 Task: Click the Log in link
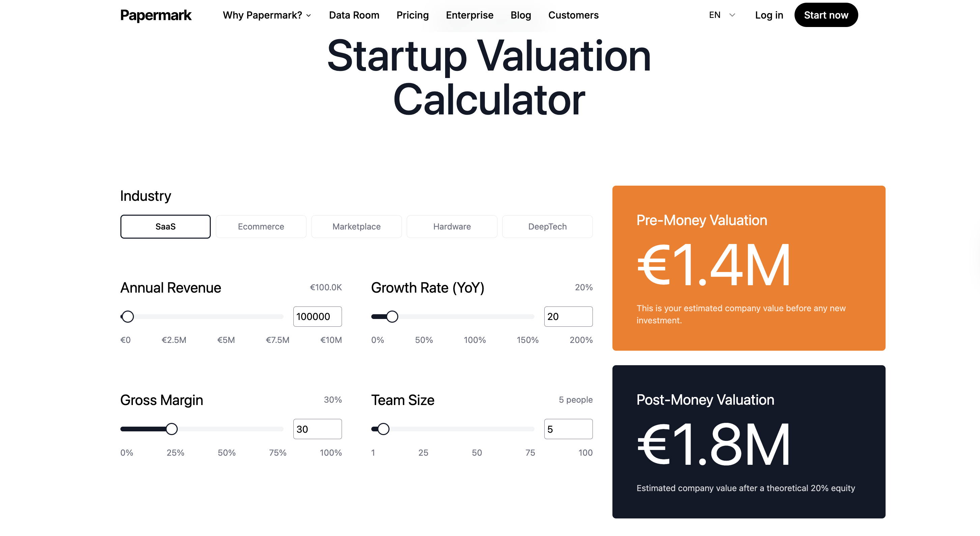pos(769,15)
